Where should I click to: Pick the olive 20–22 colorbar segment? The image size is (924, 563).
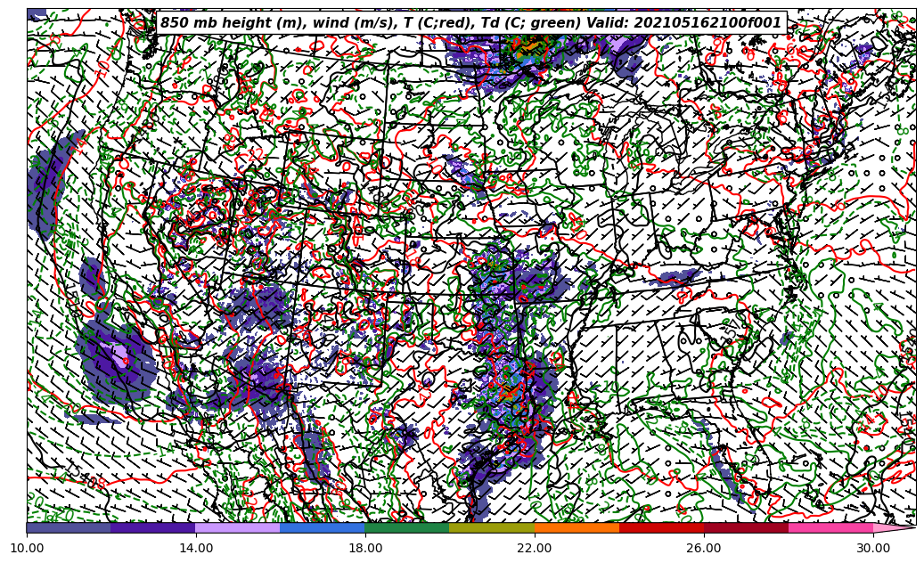(x=492, y=527)
